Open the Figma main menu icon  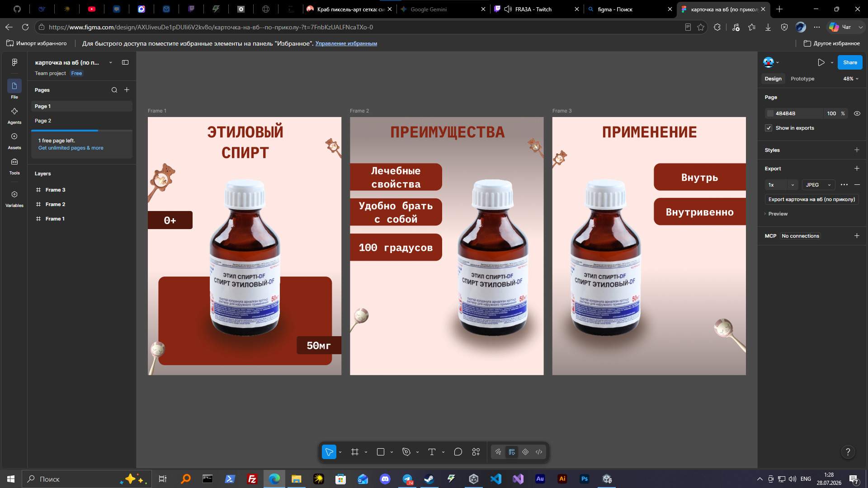(14, 62)
